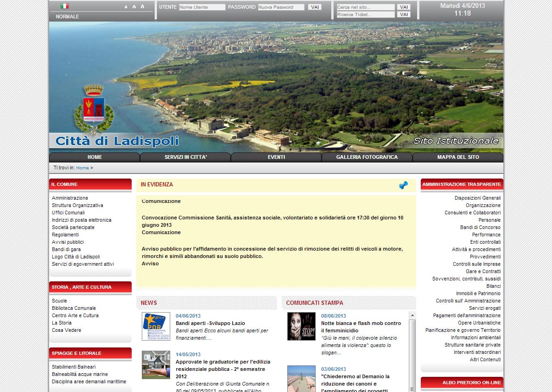
Task: Select the medium "A" text size icon
Action: [134, 7]
